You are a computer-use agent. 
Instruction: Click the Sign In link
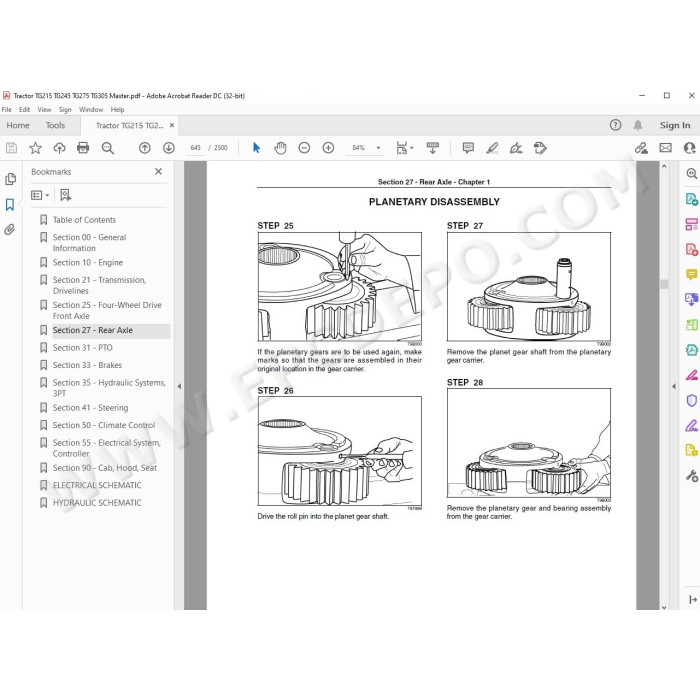click(675, 125)
